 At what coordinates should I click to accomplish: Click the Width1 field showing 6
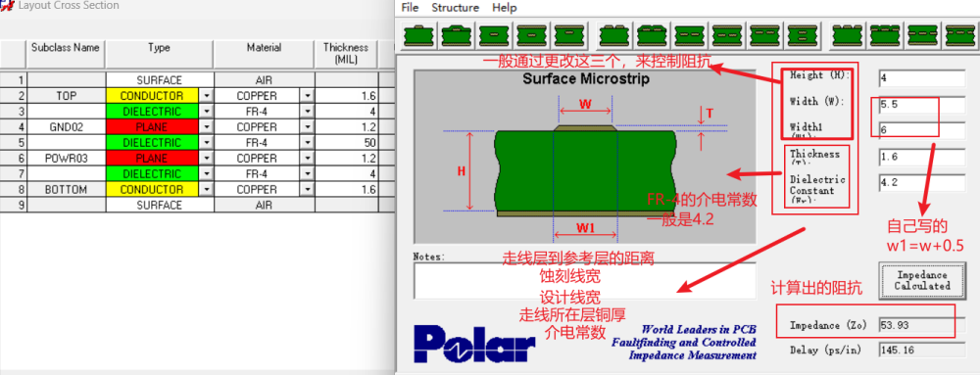[922, 130]
